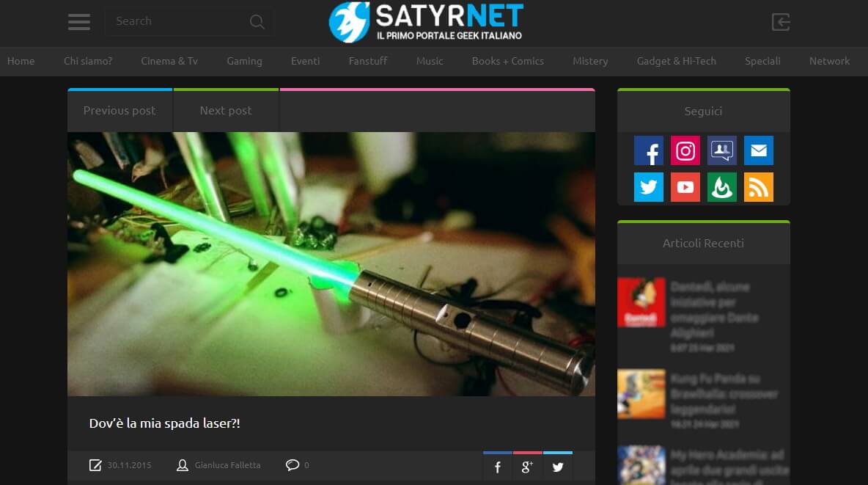Open the hamburger menu in header
This screenshot has width=868, height=485.
[79, 22]
